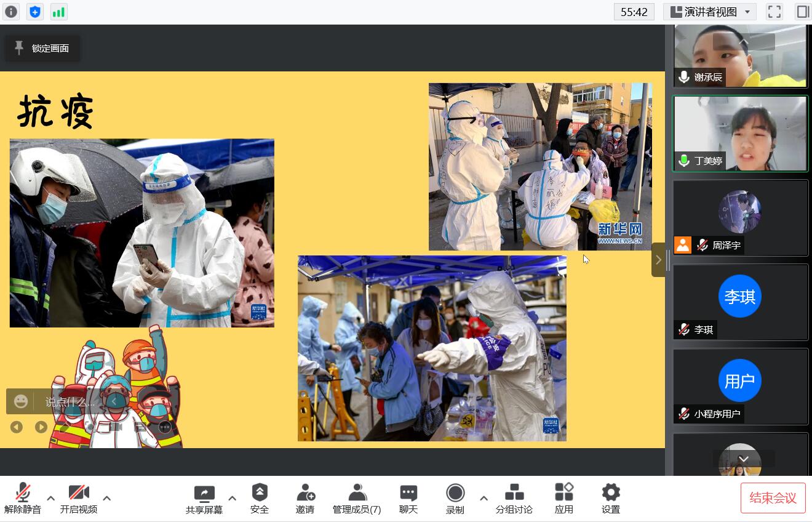Click the meeting info icon
Image resolution: width=812 pixels, height=522 pixels.
tap(11, 12)
